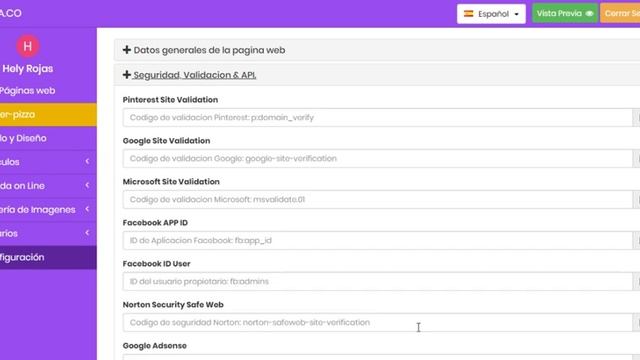640x360 pixels.
Task: Click the Pinterest Site Validation label
Action: pyautogui.click(x=170, y=100)
